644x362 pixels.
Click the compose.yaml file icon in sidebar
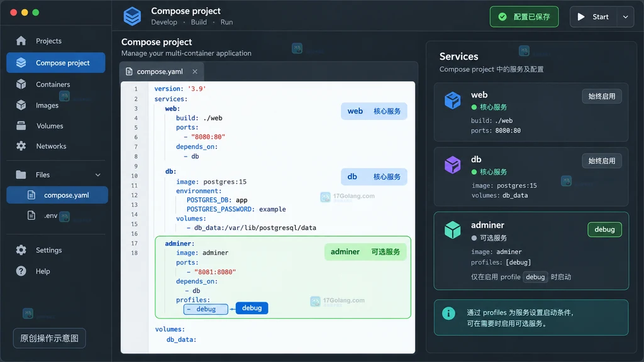31,195
